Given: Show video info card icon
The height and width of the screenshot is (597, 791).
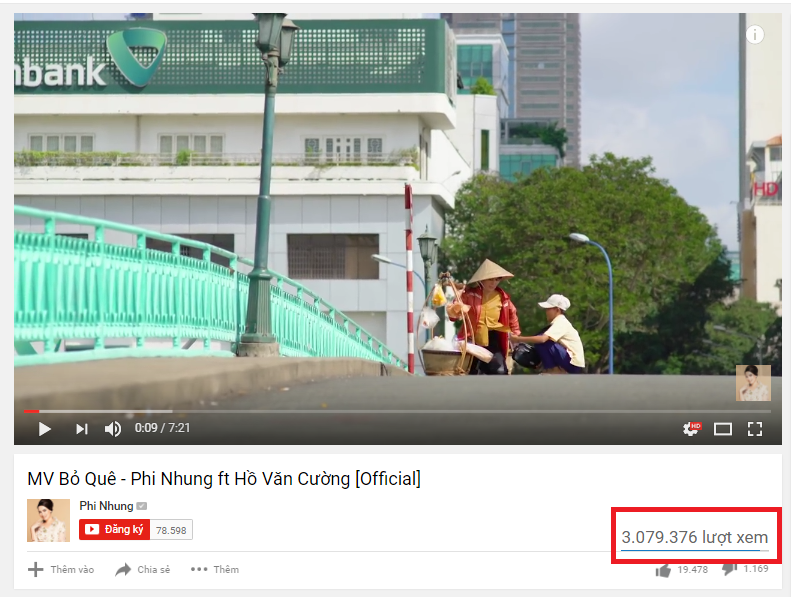Looking at the screenshot, I should click(755, 35).
